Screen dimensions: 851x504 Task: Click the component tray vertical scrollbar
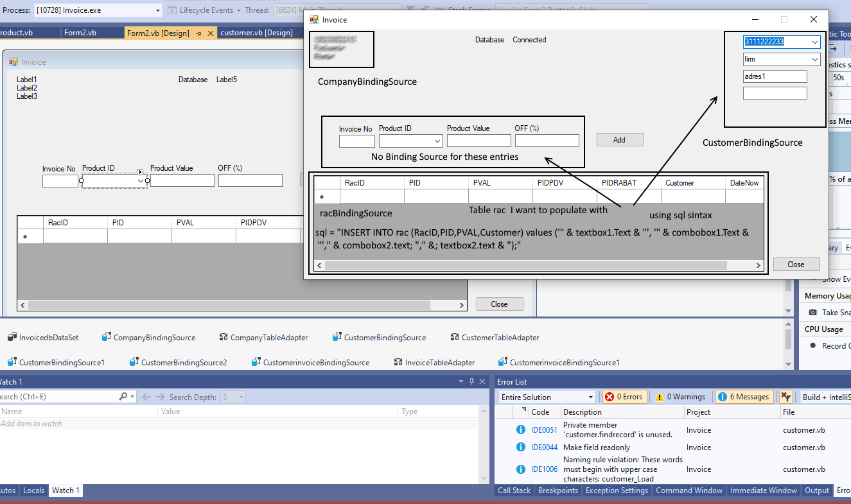tap(788, 345)
